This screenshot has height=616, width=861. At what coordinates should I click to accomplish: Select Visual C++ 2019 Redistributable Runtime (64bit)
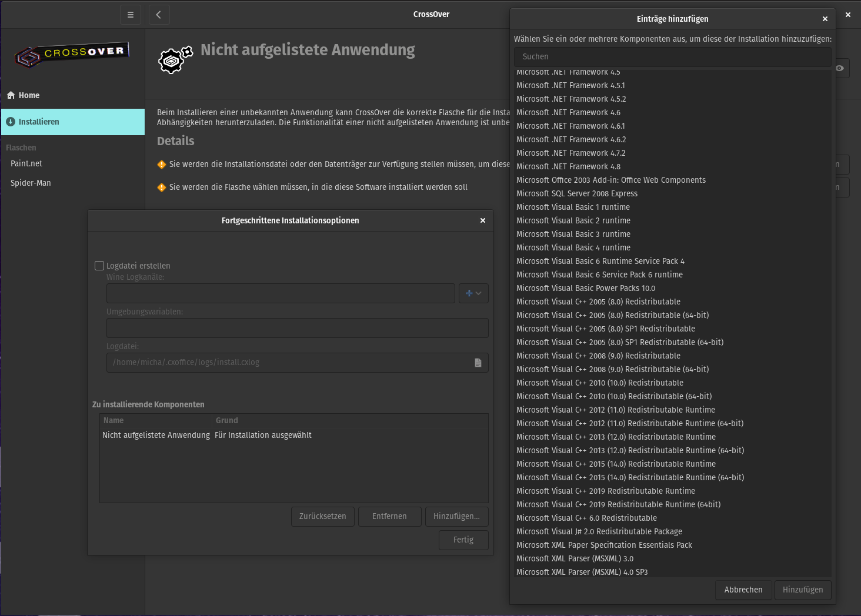point(673,504)
